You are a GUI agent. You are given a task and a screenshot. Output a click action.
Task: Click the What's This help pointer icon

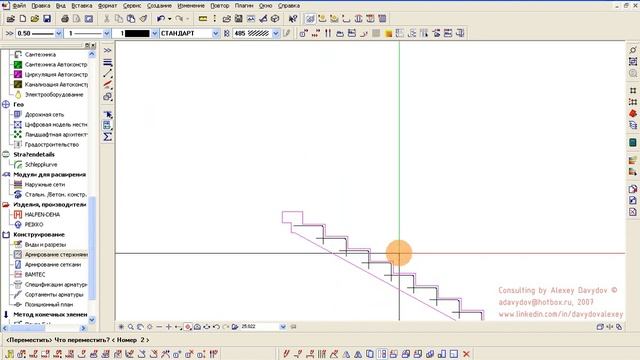point(293,19)
